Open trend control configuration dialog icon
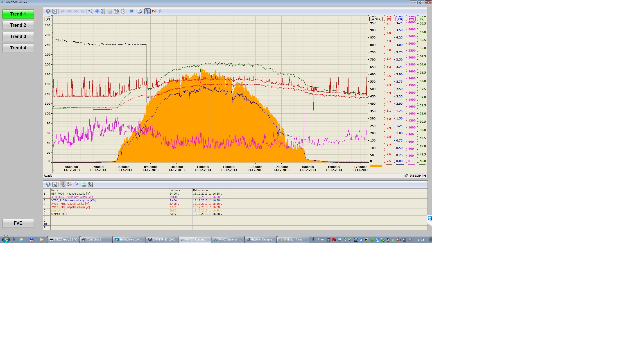620x364 pixels. click(x=55, y=11)
